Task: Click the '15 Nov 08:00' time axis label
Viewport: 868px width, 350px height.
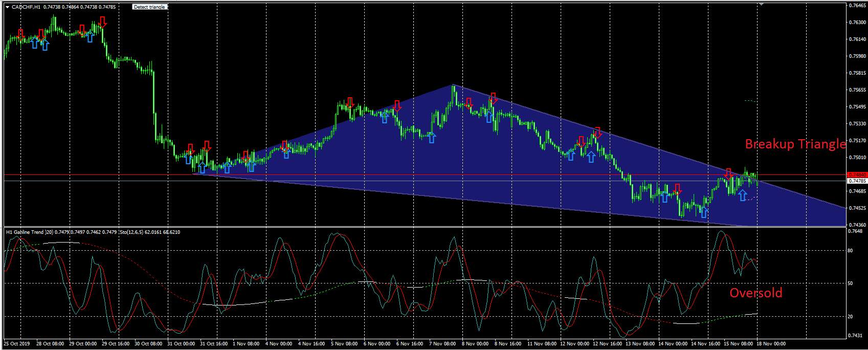Action: tap(738, 344)
